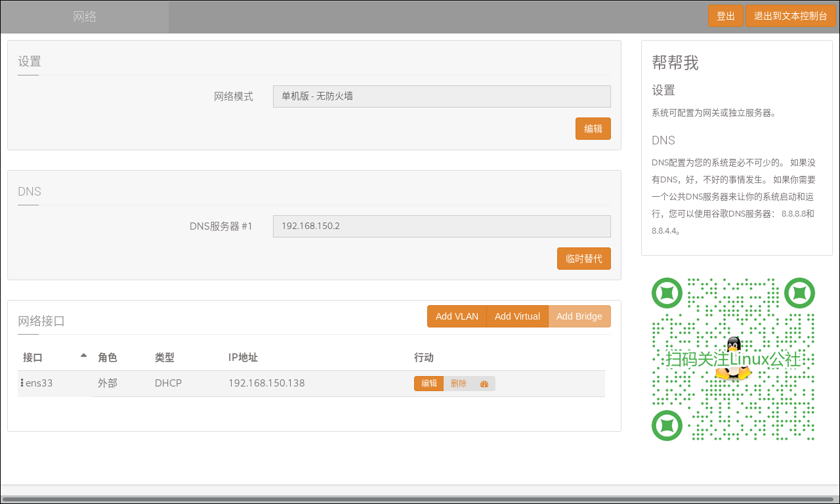Edit the ens33 interface row
This screenshot has height=504, width=840.
[x=429, y=384]
